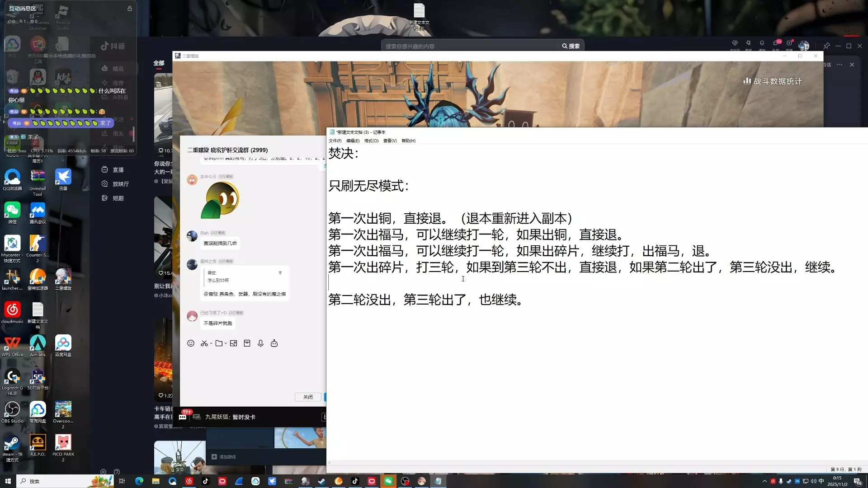Toggle the lock icon on interaction message panel
This screenshot has width=868, height=488.
tap(130, 9)
